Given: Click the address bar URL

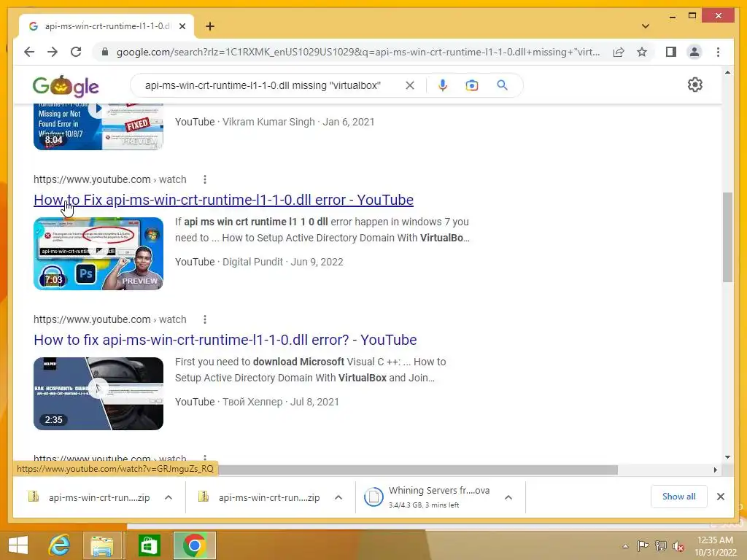Looking at the screenshot, I should point(357,52).
